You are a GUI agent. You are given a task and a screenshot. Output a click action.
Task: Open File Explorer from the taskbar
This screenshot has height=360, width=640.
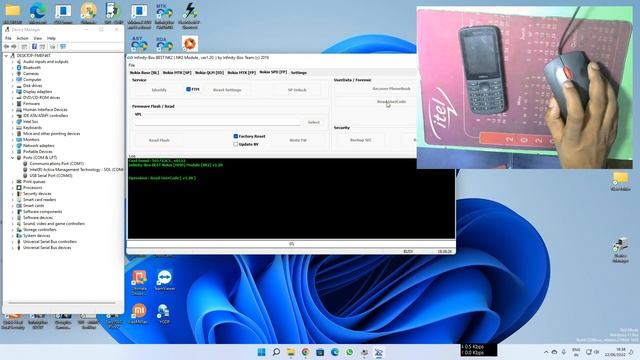coord(291,352)
